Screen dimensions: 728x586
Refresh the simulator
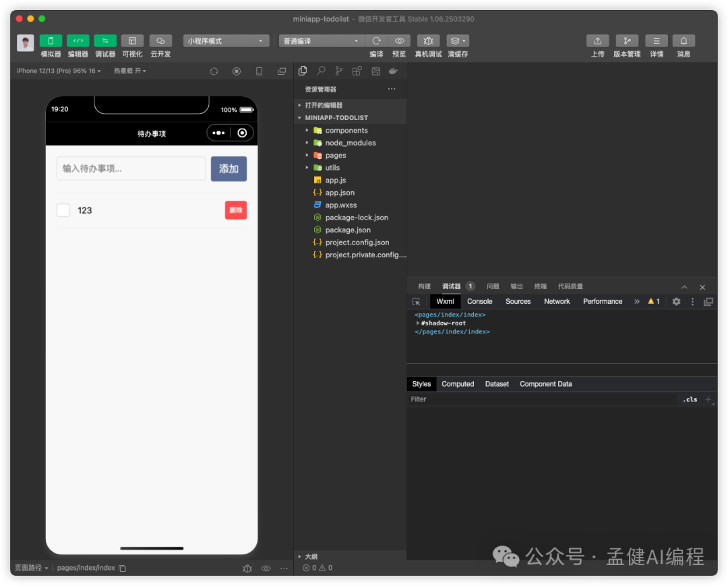tap(214, 71)
